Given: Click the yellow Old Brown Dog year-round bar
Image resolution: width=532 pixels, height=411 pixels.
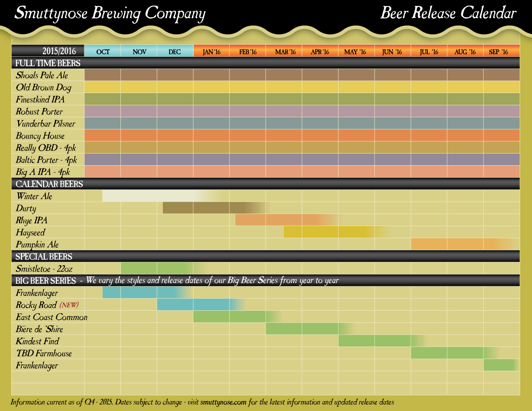Looking at the screenshot, I should coord(302,87).
